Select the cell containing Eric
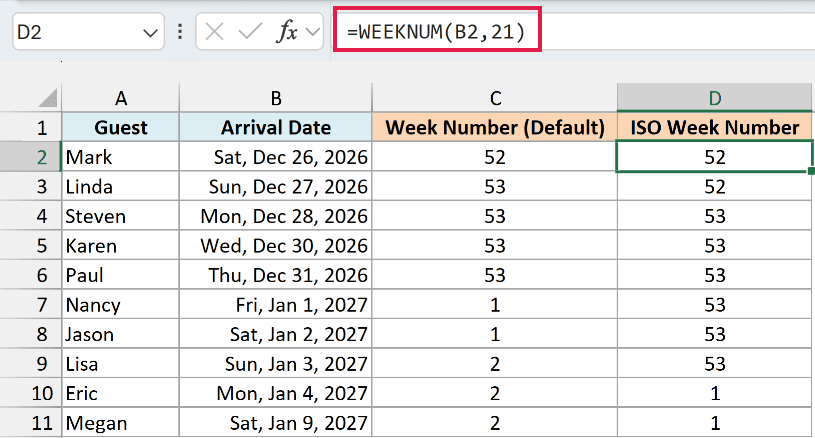Viewport: 815px width, 438px height. (x=121, y=393)
